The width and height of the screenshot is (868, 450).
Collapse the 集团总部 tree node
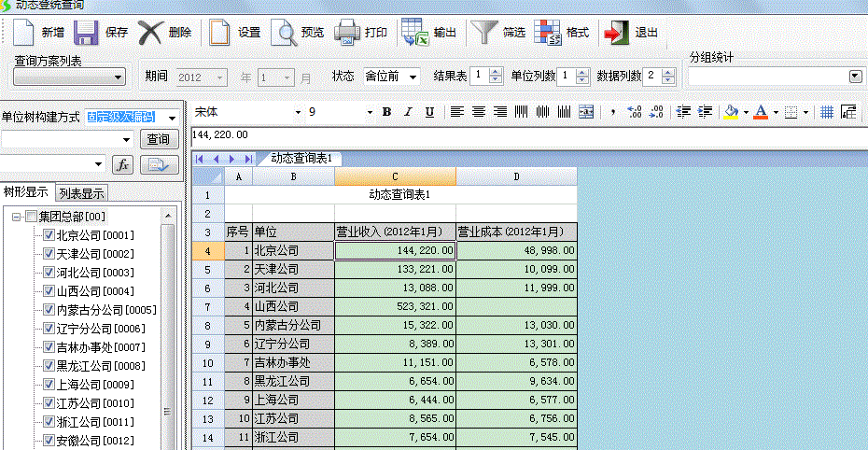tap(16, 217)
